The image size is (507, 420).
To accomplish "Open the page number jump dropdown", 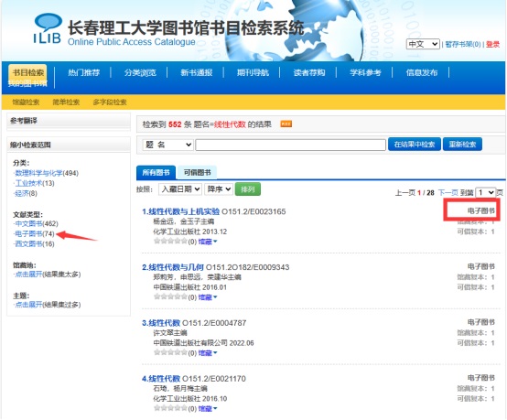I will point(485,193).
